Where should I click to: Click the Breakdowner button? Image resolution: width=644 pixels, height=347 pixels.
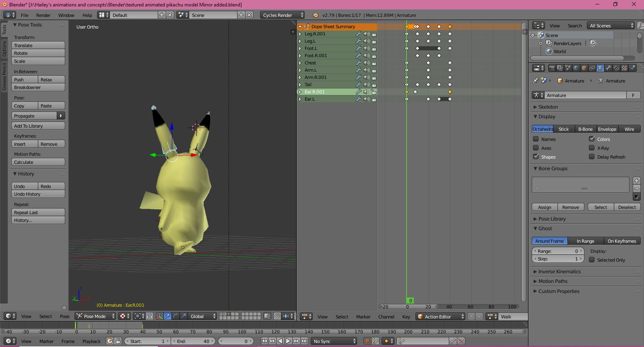click(38, 87)
